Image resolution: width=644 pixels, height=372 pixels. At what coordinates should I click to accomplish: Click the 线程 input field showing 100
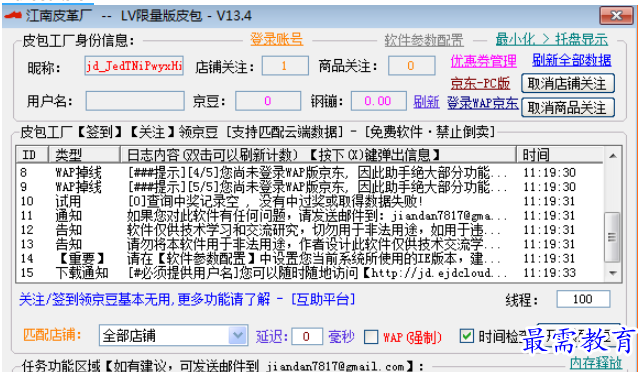click(x=583, y=299)
